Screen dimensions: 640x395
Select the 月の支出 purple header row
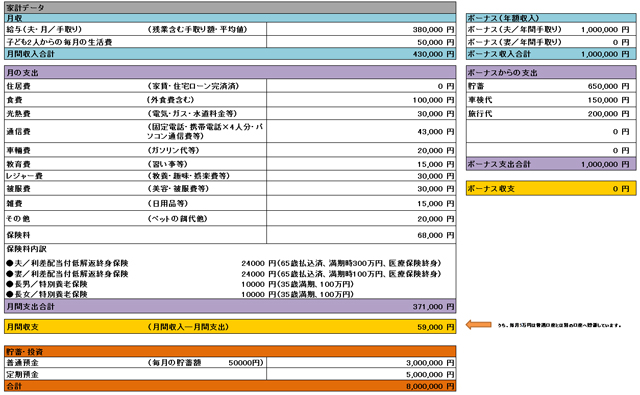(230, 73)
